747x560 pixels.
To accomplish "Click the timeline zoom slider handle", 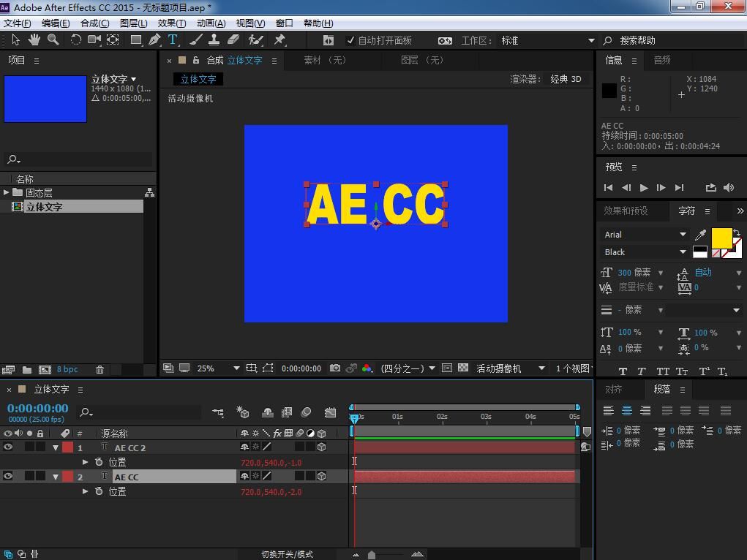I will tap(372, 555).
